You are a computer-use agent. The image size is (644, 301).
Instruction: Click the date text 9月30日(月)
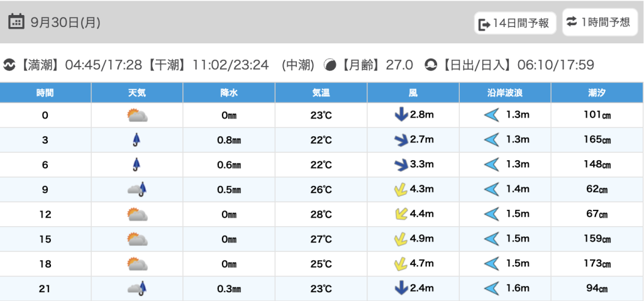(x=65, y=23)
